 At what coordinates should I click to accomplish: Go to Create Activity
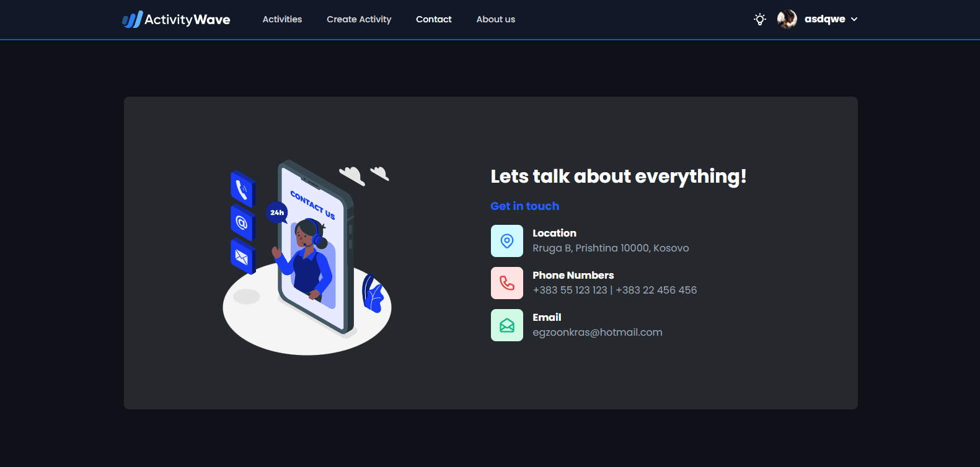pyautogui.click(x=359, y=19)
